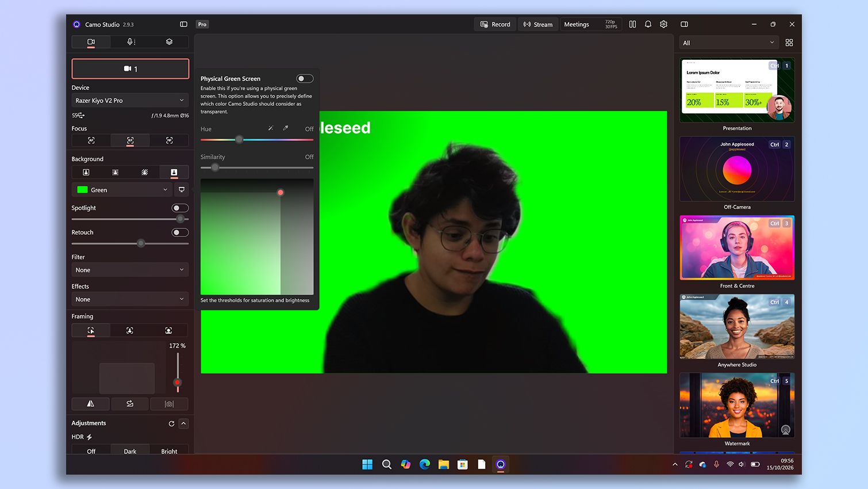
Task: Adjust the Retouch slider
Action: 130,243
